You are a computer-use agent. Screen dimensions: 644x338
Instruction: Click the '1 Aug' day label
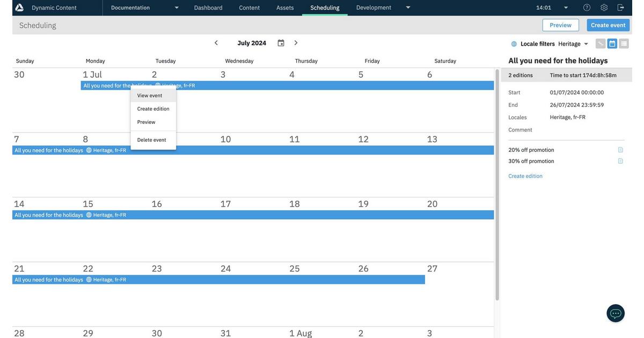[301, 333]
